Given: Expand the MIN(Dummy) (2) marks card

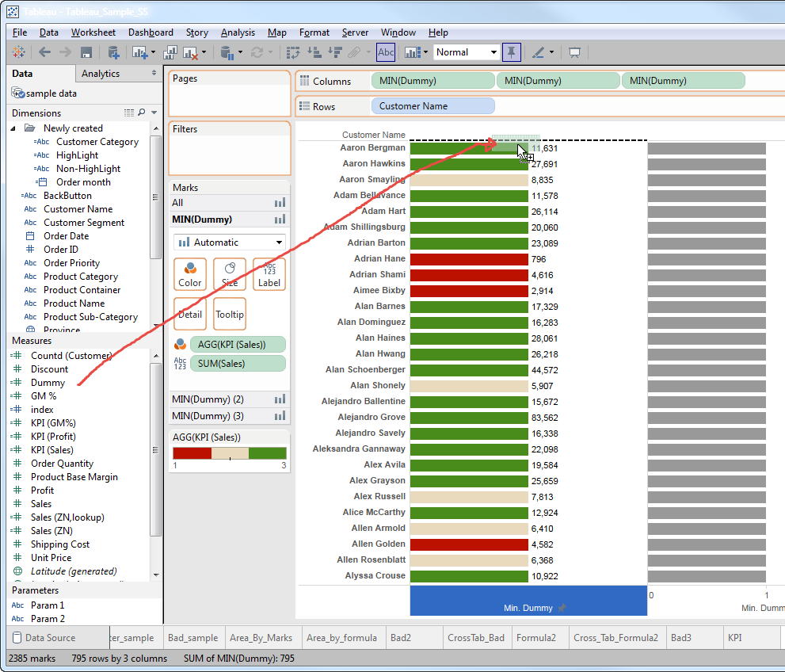Looking at the screenshot, I should [229, 399].
